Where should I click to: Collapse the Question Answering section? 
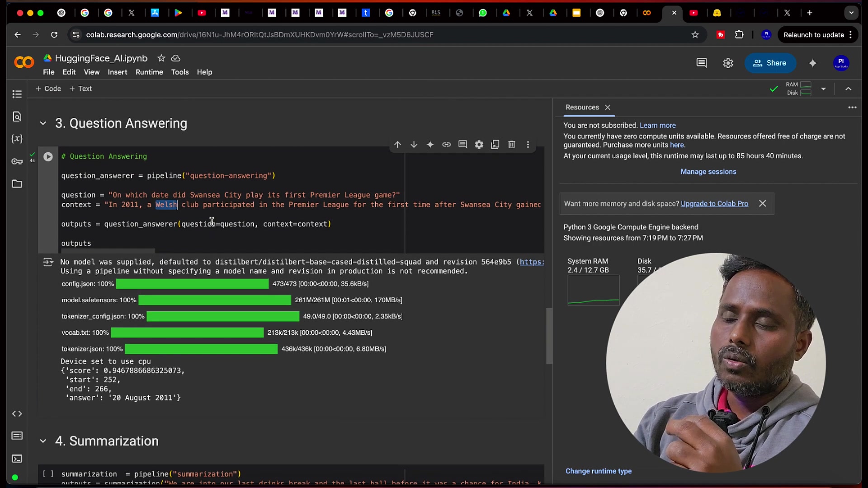pos(43,123)
